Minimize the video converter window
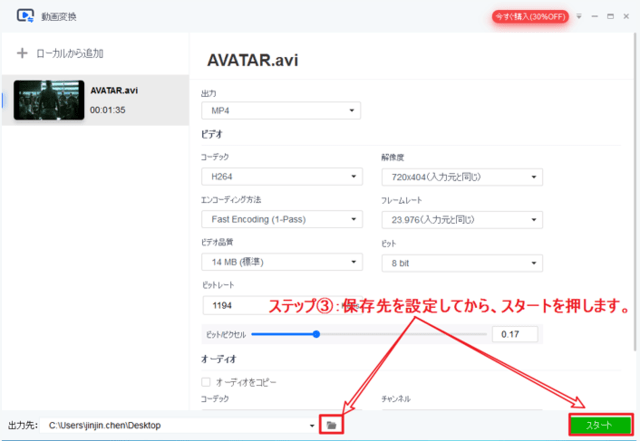This screenshot has width=640, height=441. click(595, 17)
